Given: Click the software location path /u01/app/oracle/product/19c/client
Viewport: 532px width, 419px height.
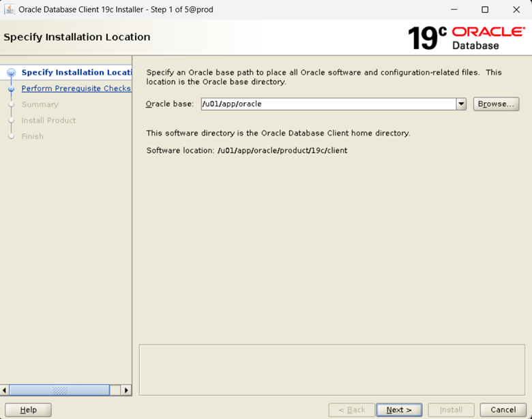Looking at the screenshot, I should 282,151.
